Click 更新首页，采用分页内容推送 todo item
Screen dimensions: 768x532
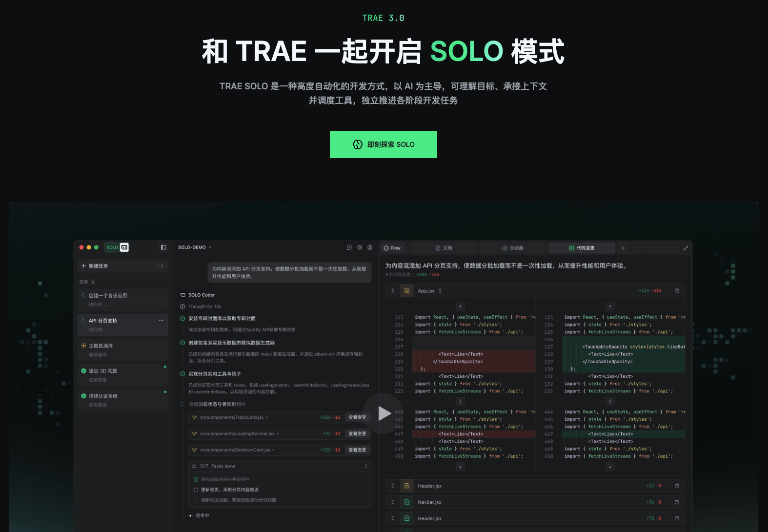click(x=229, y=490)
